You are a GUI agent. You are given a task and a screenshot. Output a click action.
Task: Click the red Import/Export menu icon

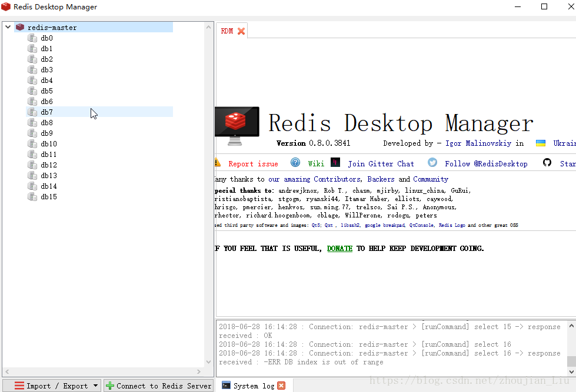[x=19, y=386]
